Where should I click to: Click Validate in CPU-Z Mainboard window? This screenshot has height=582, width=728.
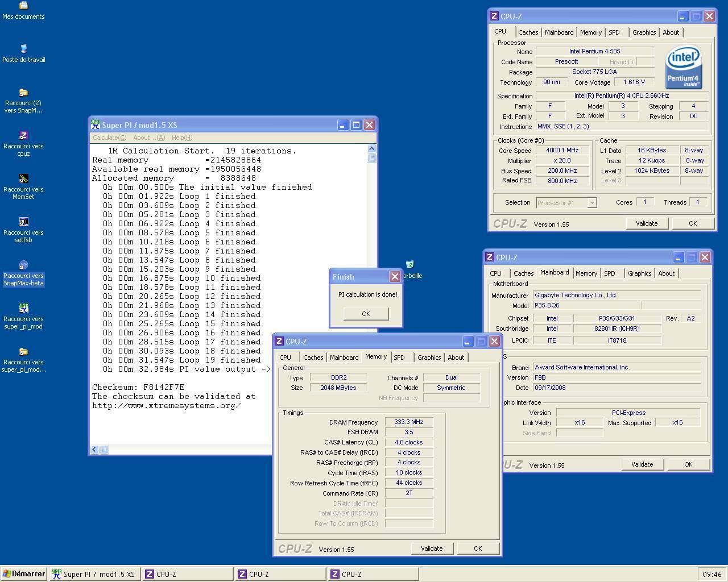[x=642, y=464]
